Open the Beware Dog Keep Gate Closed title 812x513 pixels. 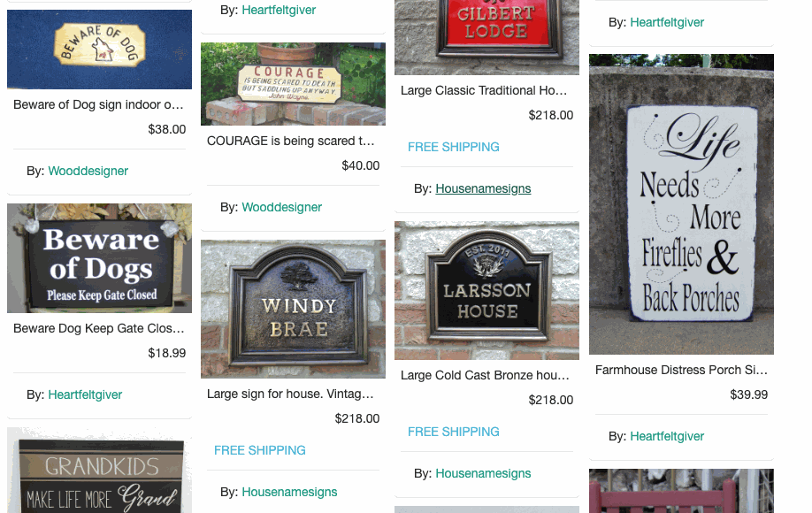coord(99,328)
